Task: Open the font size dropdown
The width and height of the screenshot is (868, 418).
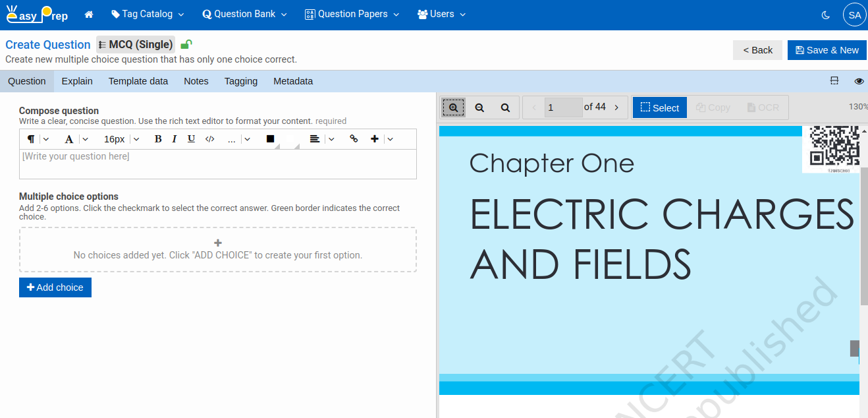Action: click(x=121, y=139)
